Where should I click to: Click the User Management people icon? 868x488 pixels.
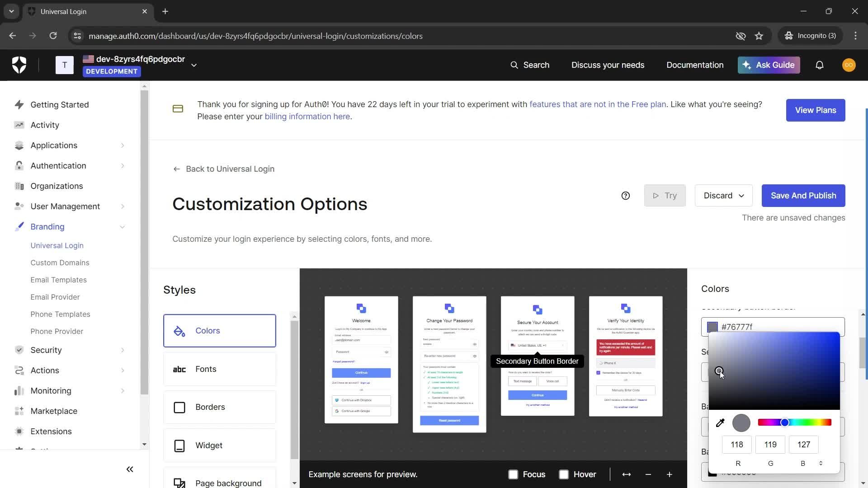[19, 206]
